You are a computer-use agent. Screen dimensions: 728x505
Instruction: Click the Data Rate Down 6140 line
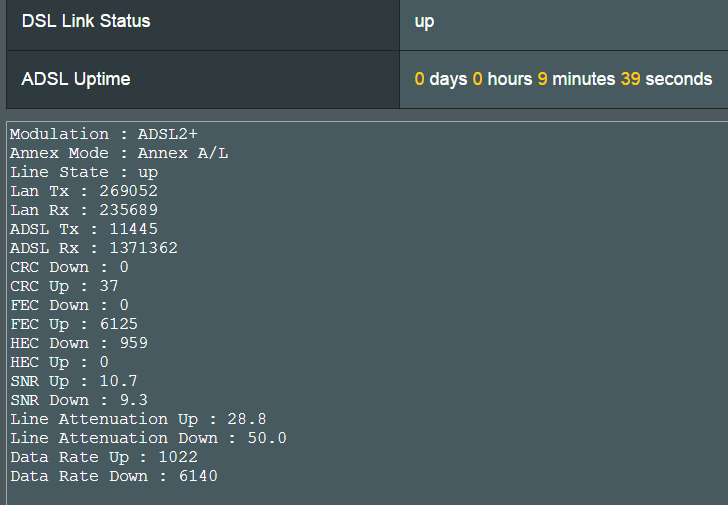pos(114,476)
